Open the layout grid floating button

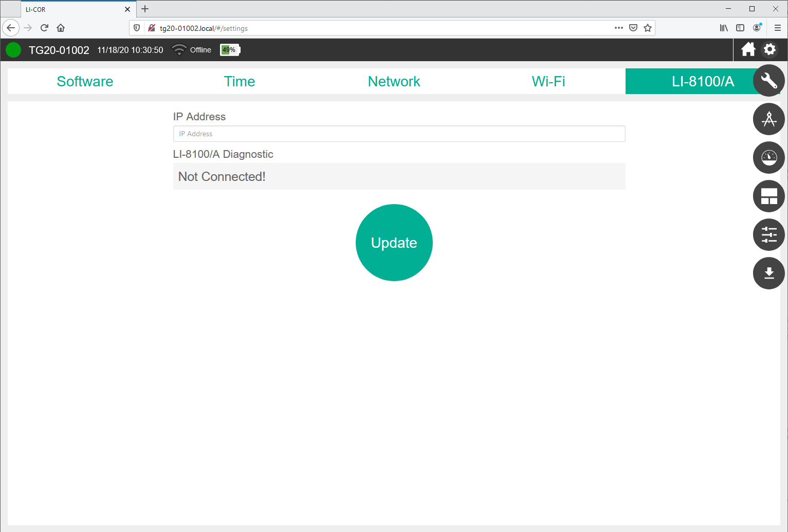769,196
